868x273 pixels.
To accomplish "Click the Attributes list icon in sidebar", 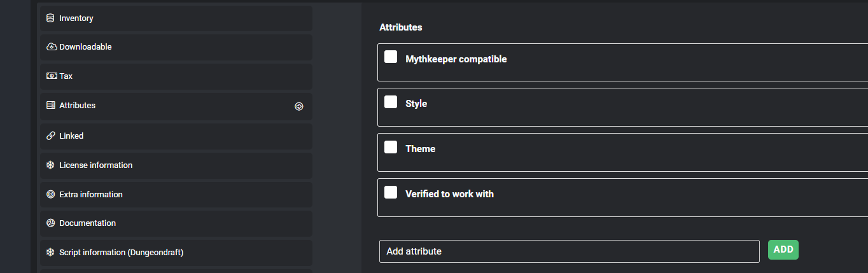I will point(51,106).
